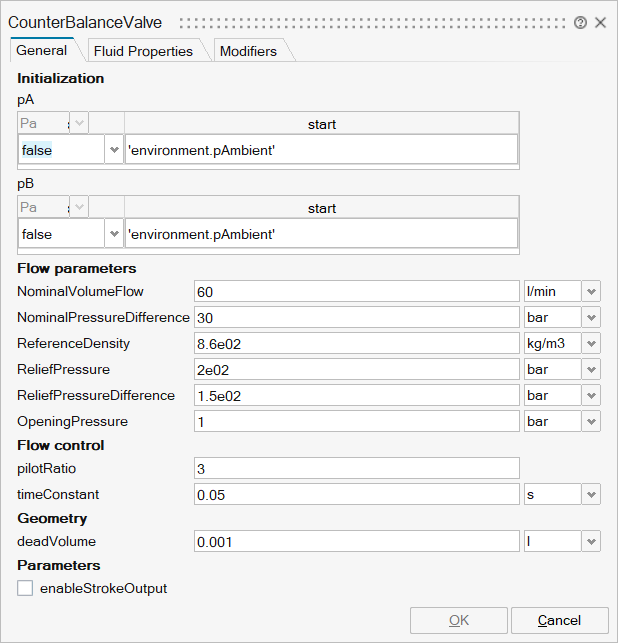The width and height of the screenshot is (618, 643).
Task: Open OpeningPressure unit dropdown
Action: click(592, 421)
